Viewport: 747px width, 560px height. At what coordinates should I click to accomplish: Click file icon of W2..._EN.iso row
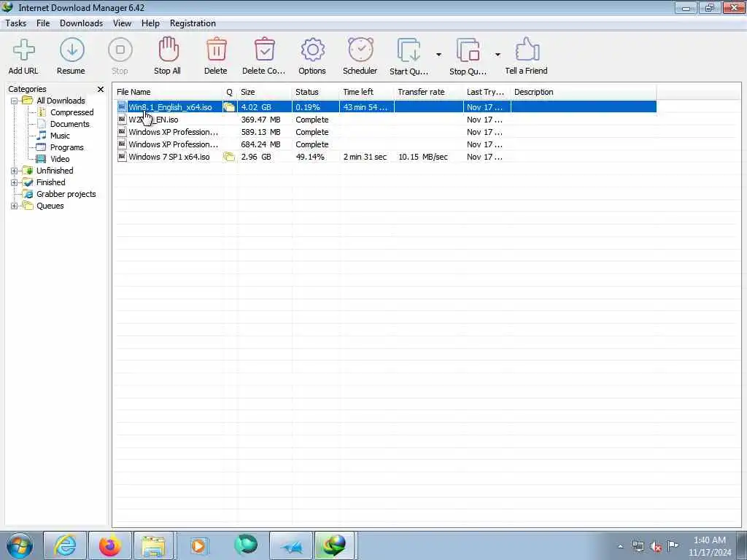pyautogui.click(x=122, y=120)
